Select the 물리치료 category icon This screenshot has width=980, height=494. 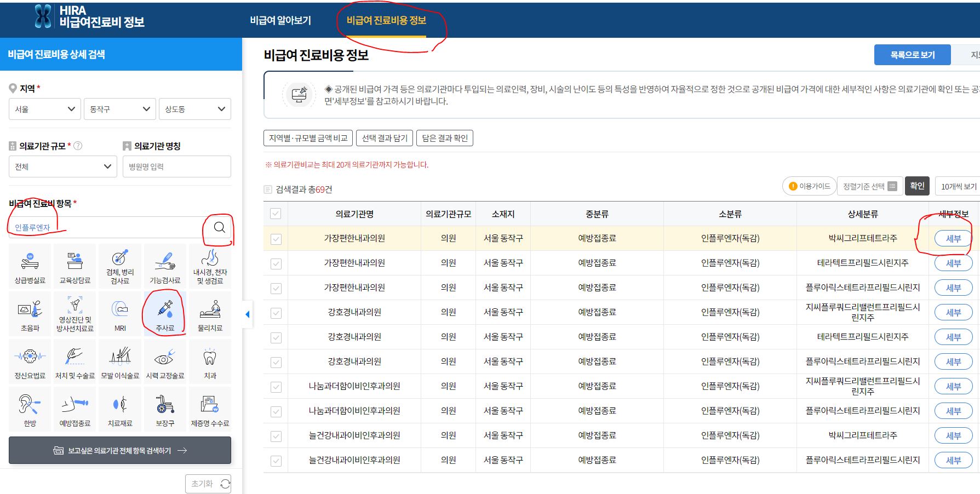pyautogui.click(x=210, y=314)
